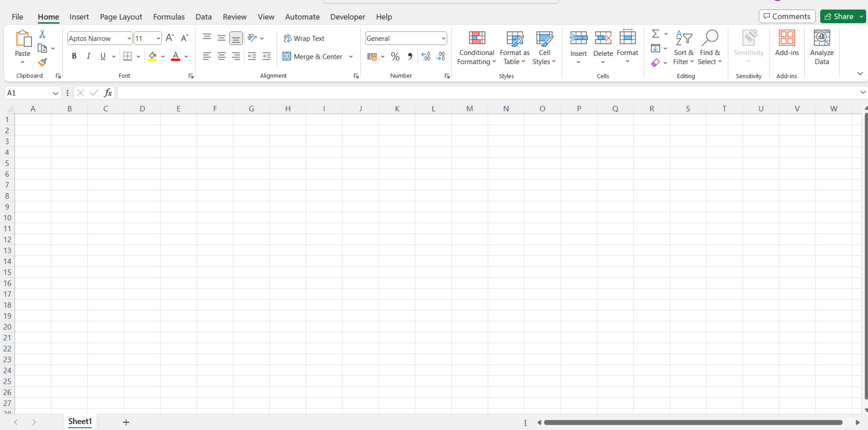This screenshot has height=430, width=868.
Task: Toggle Wrap Text
Action: tap(304, 38)
